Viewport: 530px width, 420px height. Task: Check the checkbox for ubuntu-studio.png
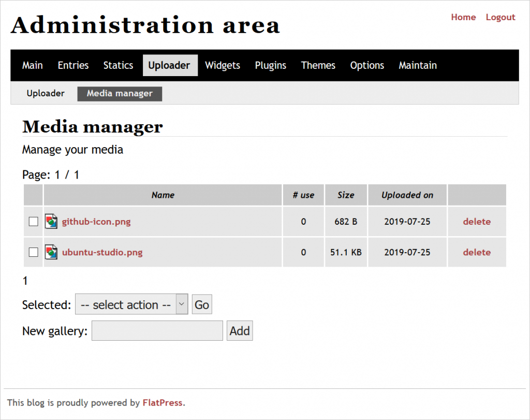pos(33,252)
